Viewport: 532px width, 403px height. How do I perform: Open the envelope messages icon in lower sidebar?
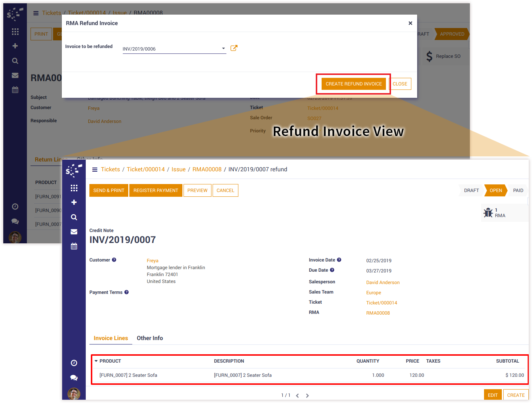(x=74, y=232)
